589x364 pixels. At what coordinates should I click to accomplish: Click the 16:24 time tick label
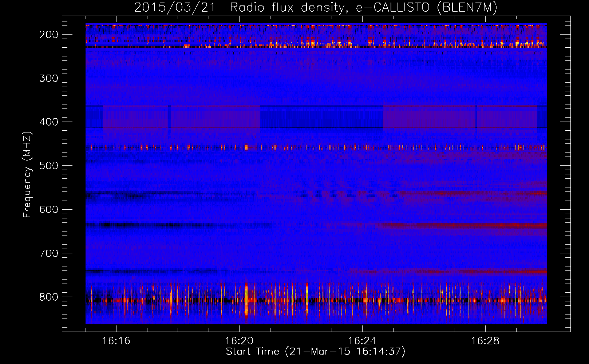point(362,341)
